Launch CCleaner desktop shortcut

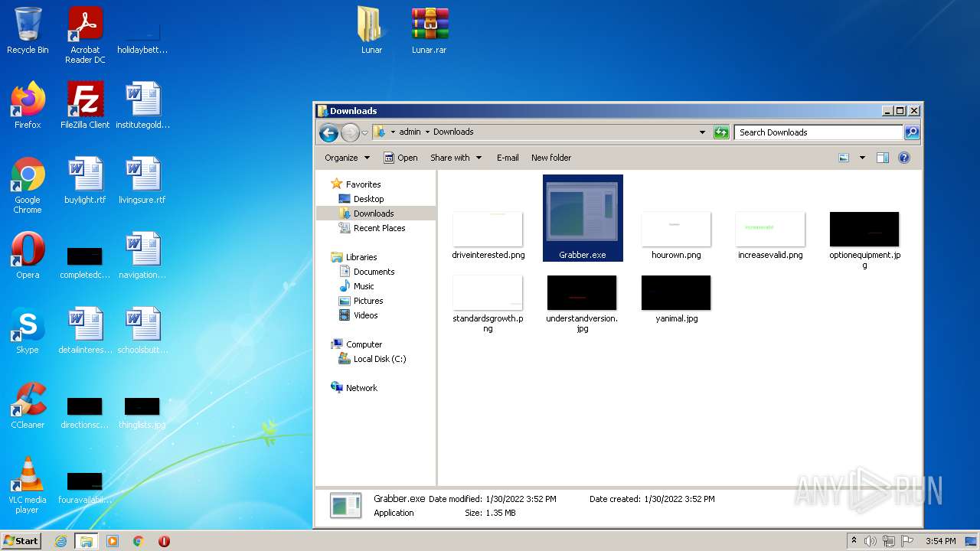28,406
